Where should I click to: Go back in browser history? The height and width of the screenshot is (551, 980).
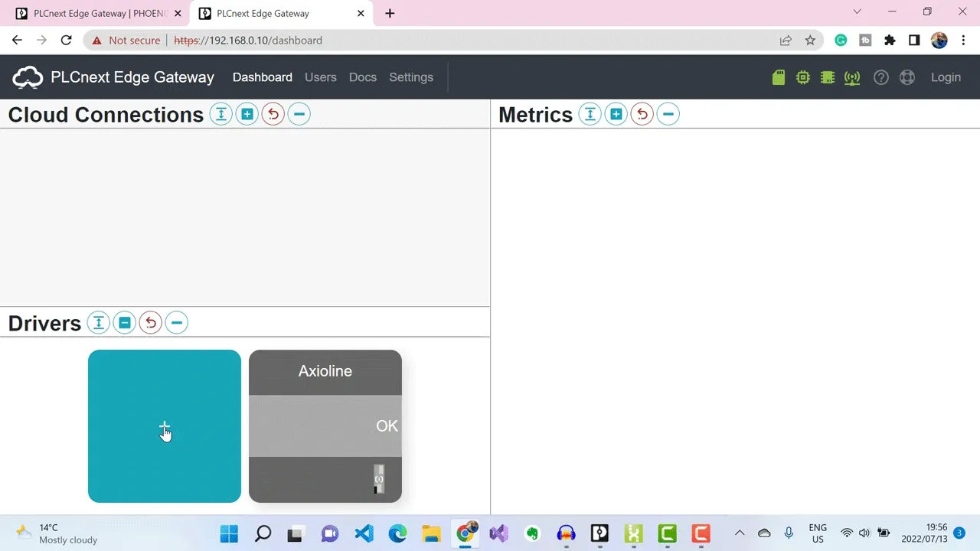(17, 41)
